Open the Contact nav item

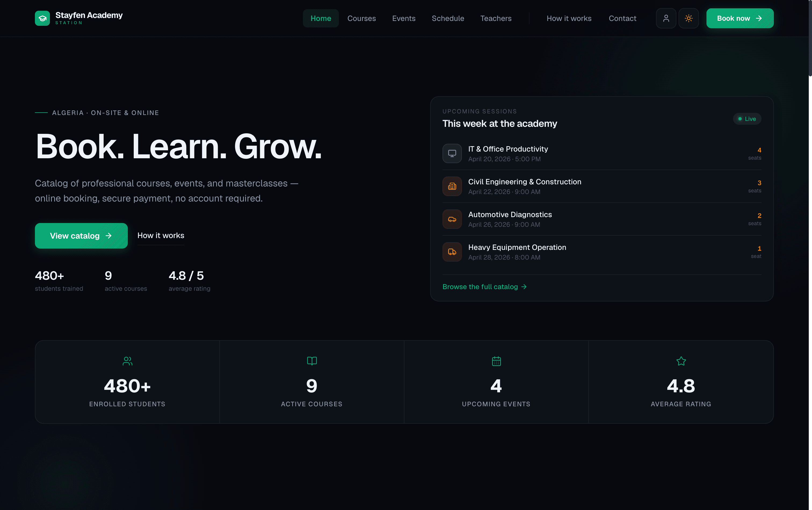click(x=622, y=18)
